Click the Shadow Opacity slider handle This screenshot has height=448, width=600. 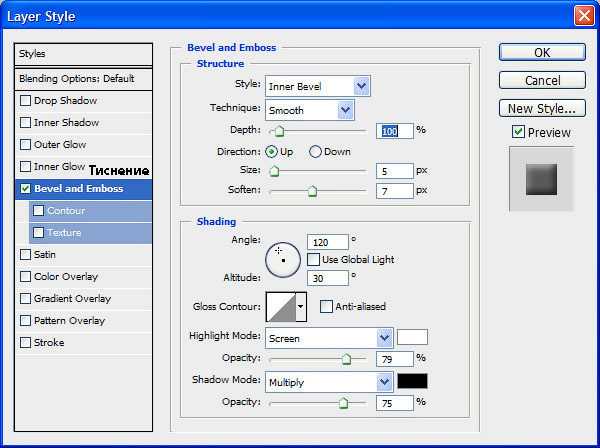tap(343, 403)
